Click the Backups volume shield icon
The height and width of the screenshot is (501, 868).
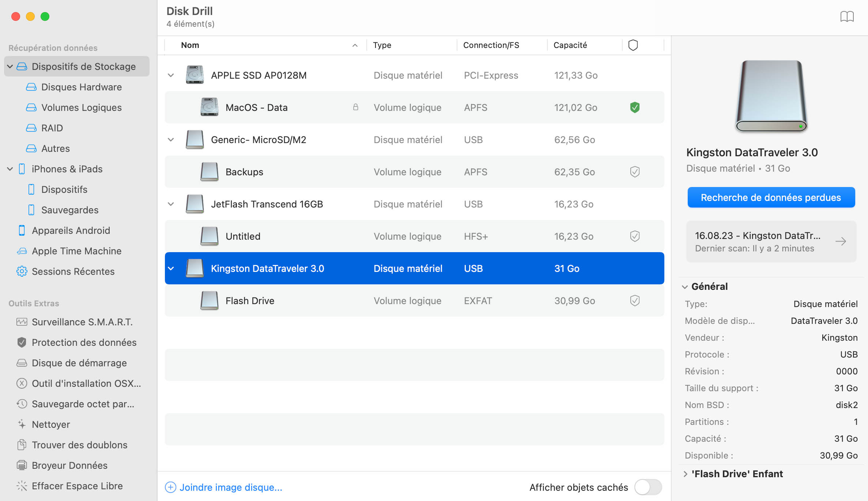click(x=633, y=172)
